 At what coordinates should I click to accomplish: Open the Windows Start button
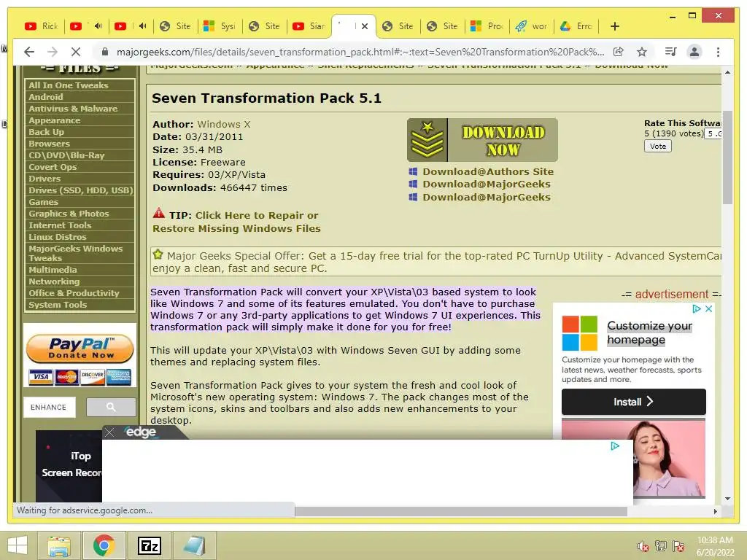point(18,545)
